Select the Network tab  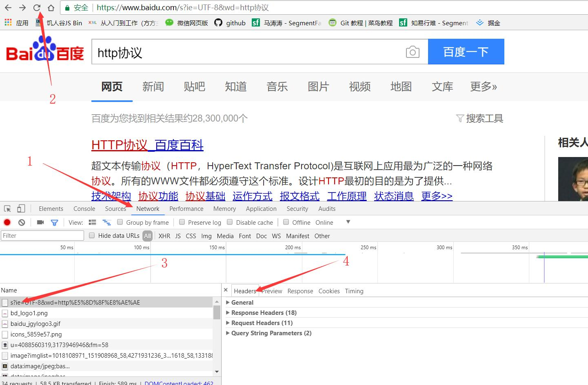tap(148, 209)
